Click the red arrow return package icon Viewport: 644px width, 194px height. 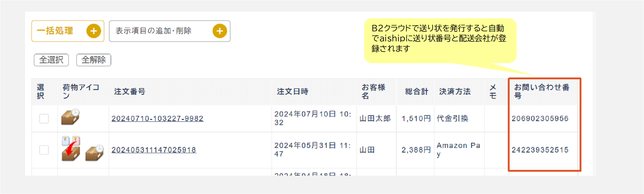(71, 149)
